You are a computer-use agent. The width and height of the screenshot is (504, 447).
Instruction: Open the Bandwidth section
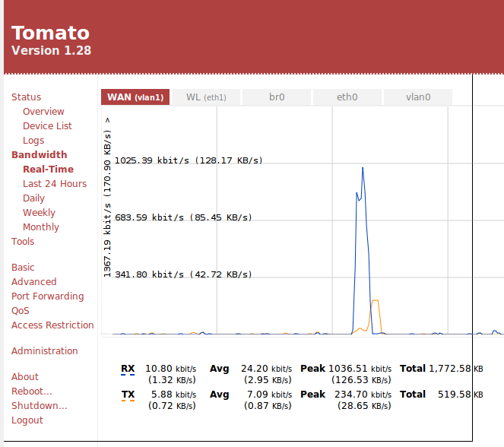(40, 155)
